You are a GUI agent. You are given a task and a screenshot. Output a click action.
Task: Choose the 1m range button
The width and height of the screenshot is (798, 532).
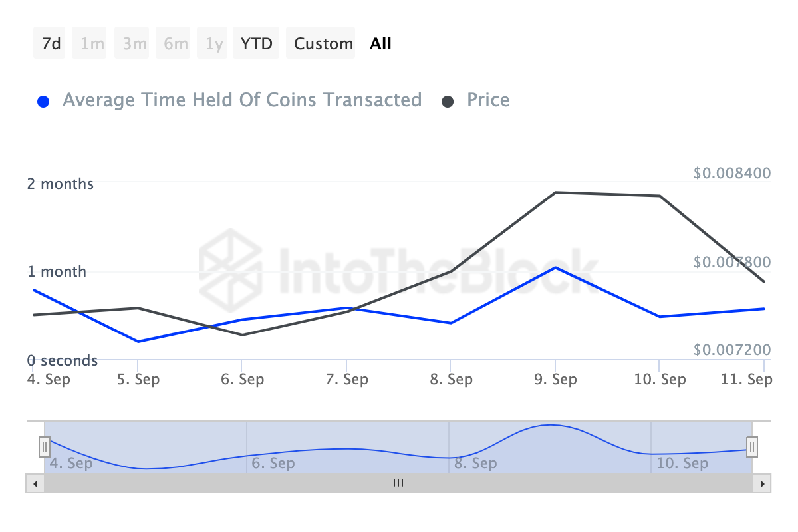tap(92, 43)
